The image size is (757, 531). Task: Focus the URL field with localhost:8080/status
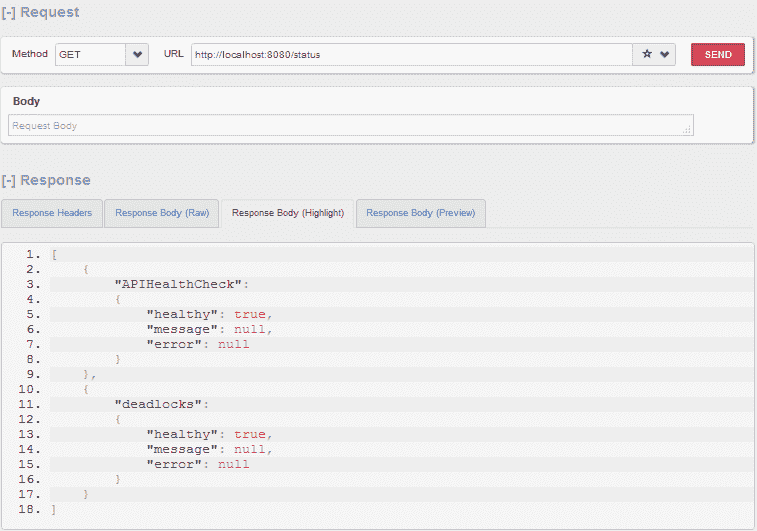click(x=410, y=54)
